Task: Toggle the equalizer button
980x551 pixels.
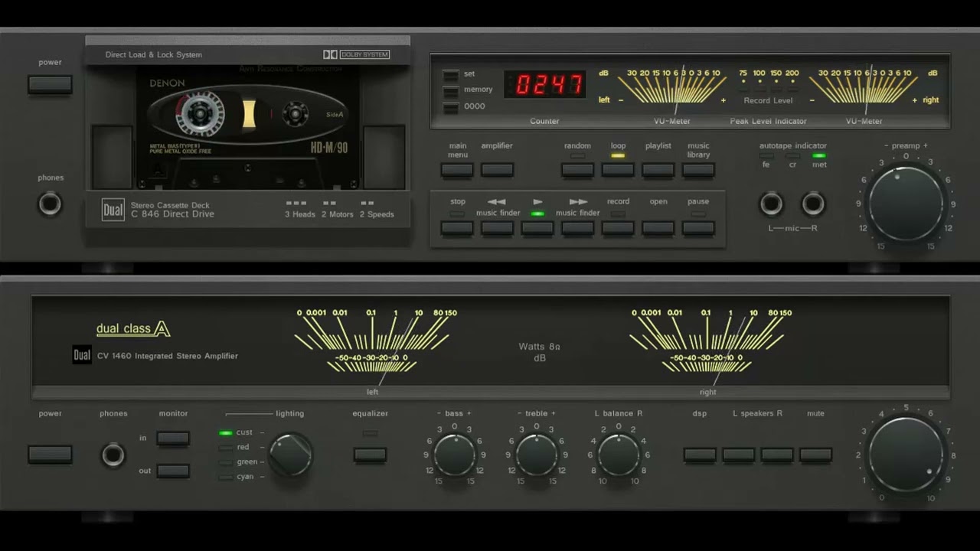Action: tap(370, 455)
